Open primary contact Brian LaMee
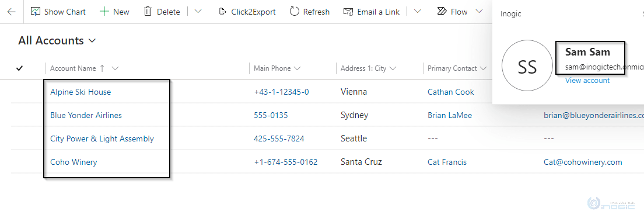644x218 pixels. (450, 116)
